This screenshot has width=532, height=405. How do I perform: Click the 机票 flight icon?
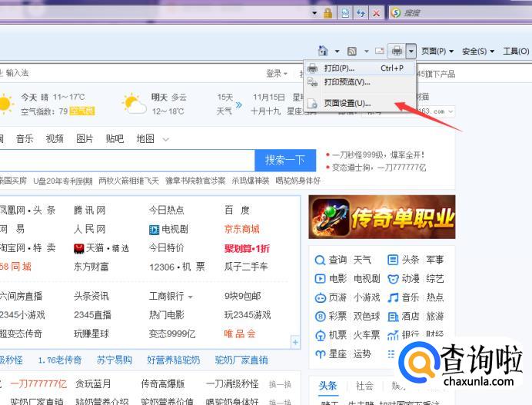320,336
